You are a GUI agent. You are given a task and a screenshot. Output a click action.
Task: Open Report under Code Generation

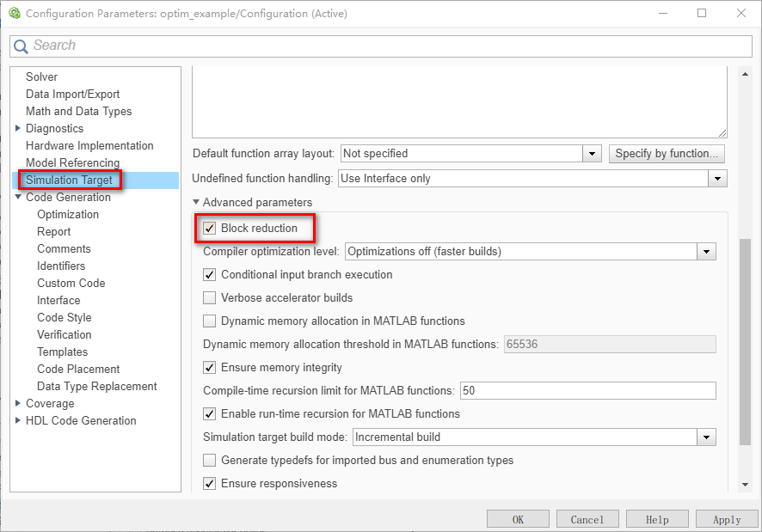pos(54,232)
